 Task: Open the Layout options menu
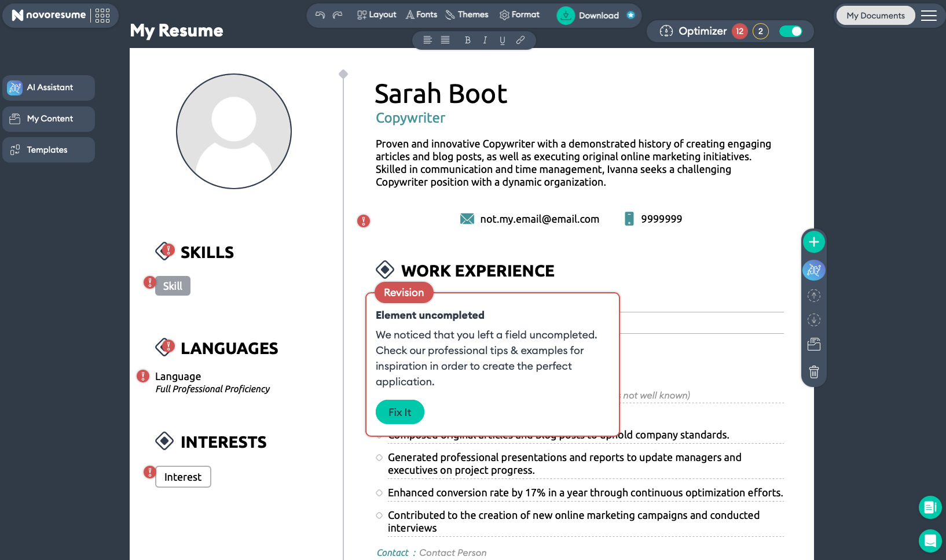tap(377, 15)
